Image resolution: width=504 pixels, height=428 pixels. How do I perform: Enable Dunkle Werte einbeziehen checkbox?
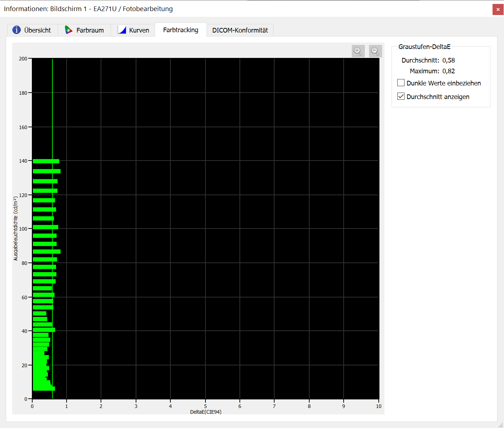coord(401,83)
